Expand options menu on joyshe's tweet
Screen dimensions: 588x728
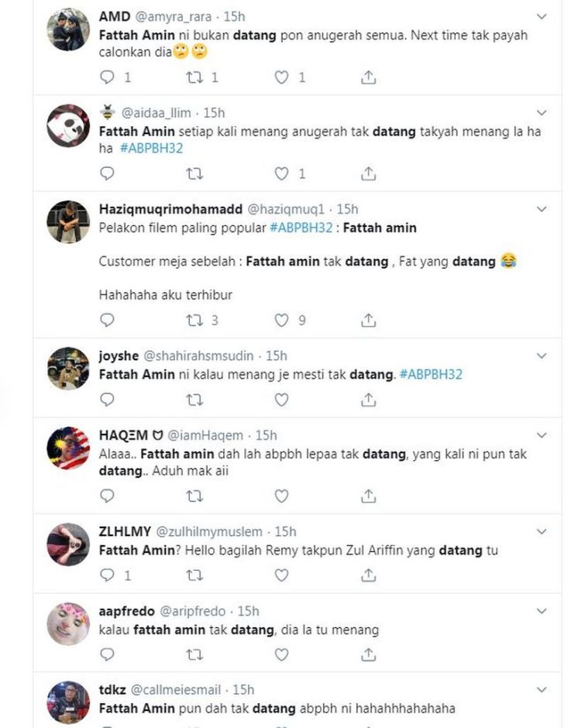[542, 355]
